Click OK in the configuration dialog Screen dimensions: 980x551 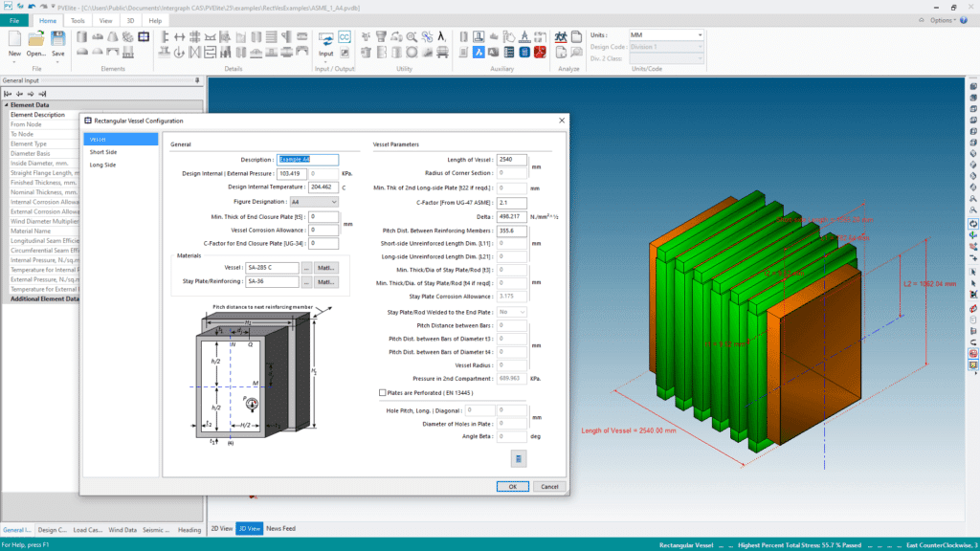click(x=512, y=486)
